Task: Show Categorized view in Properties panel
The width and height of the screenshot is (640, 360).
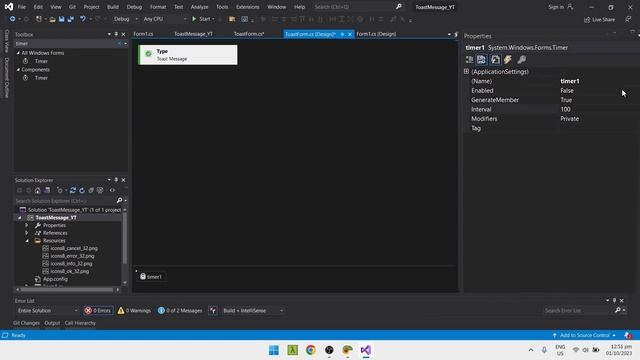Action: point(469,60)
